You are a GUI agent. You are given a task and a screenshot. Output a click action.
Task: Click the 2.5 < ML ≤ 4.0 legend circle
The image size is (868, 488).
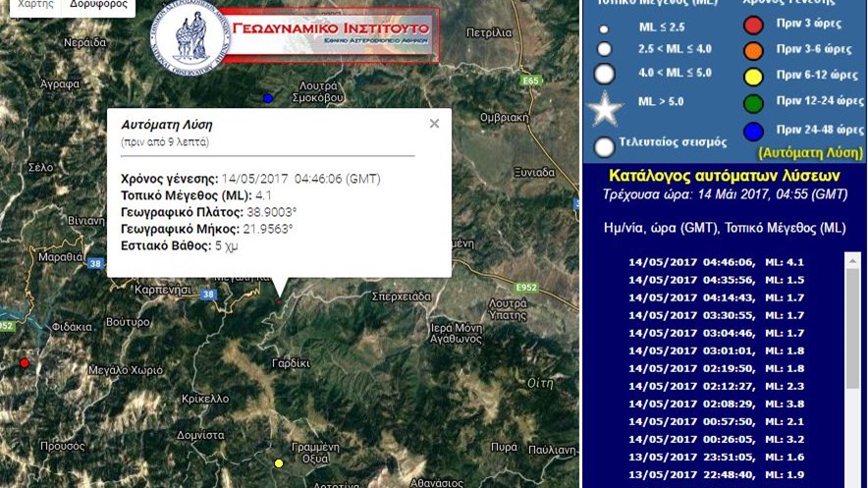[x=604, y=49]
